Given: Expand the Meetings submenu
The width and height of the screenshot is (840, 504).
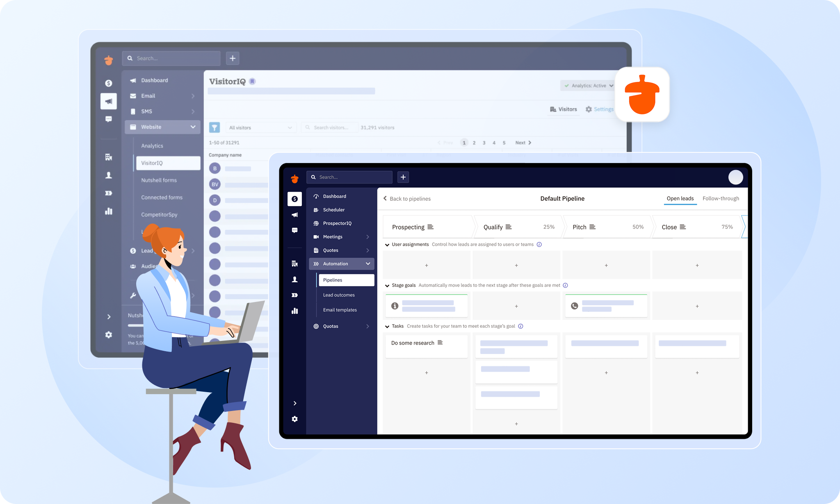Looking at the screenshot, I should [x=368, y=237].
